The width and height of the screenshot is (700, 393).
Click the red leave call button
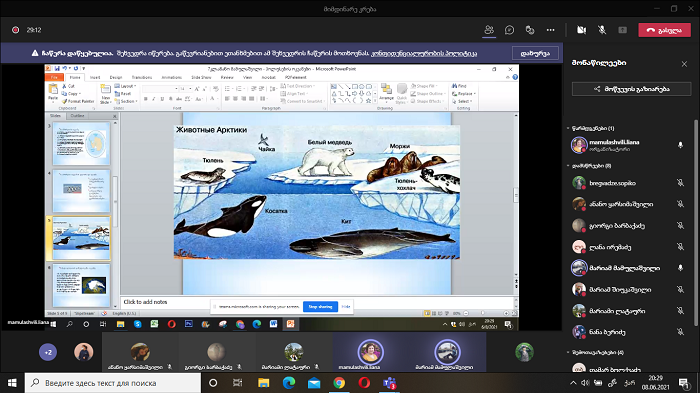[x=664, y=30]
